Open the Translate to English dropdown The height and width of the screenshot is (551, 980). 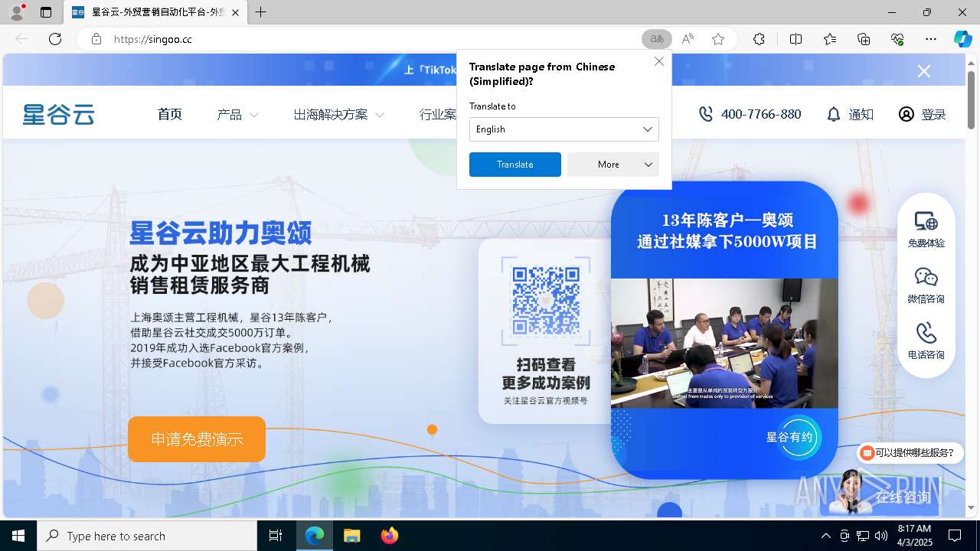pos(563,129)
